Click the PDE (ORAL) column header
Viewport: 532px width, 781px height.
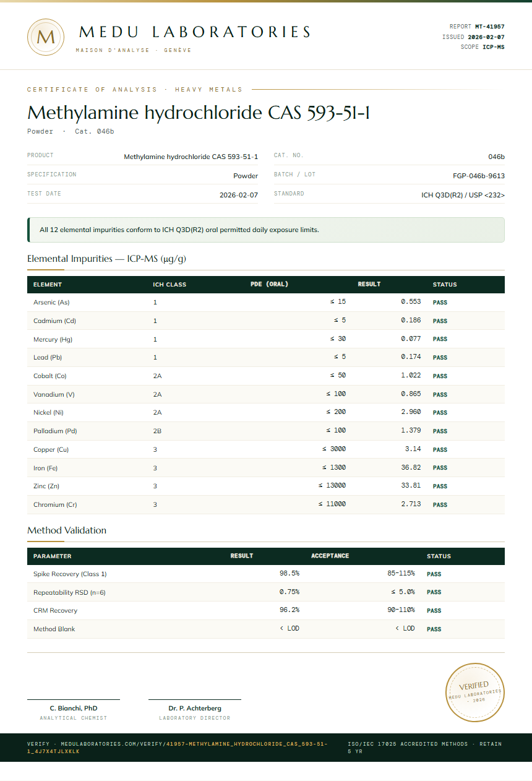coord(269,285)
